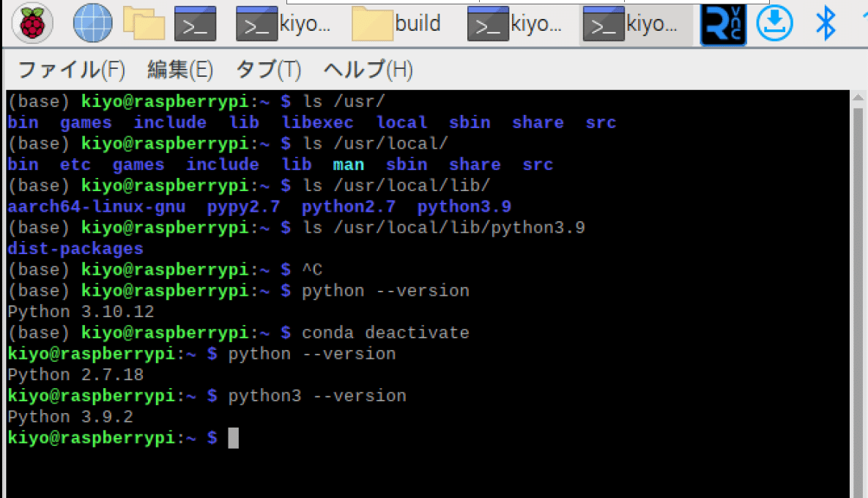This screenshot has width=868, height=498.
Task: Click the 'Python 3.9.2' output line
Action: (70, 417)
